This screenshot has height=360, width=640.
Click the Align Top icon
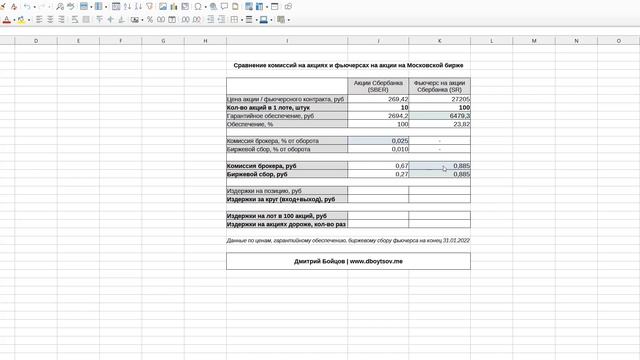click(99, 20)
